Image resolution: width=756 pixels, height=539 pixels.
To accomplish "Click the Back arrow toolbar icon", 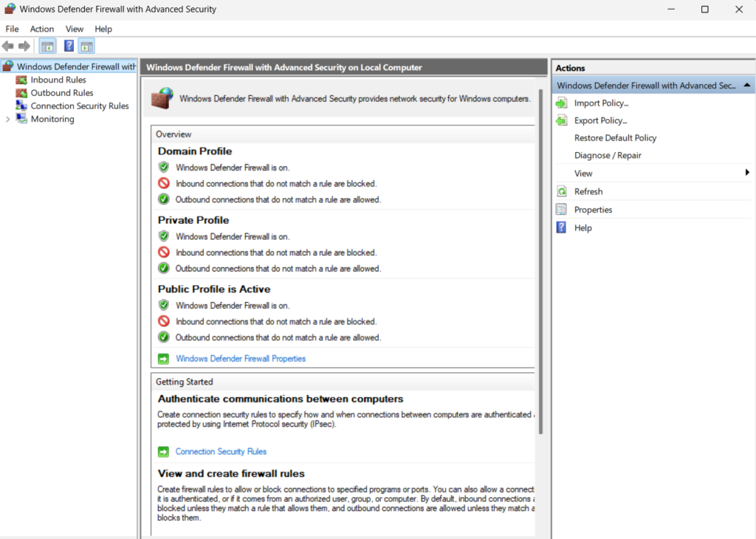I will (7, 47).
